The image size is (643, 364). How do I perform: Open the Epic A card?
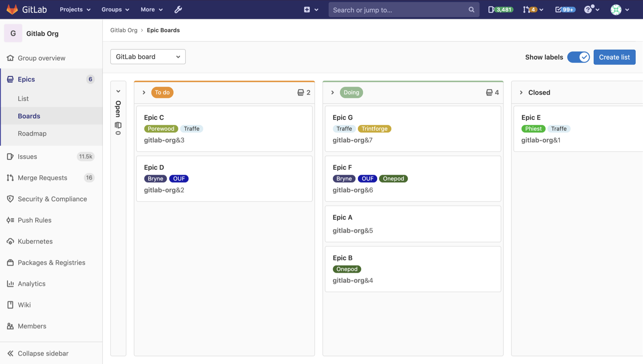[x=413, y=224]
